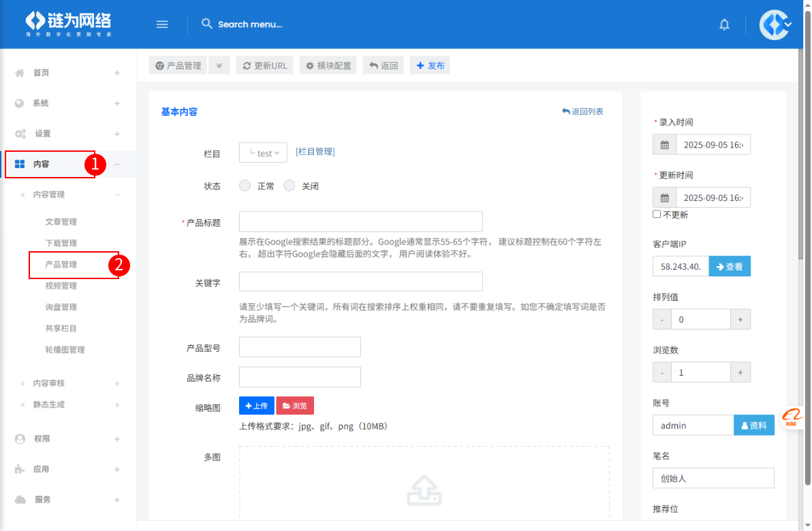Screen dimensions: 812x531
Task: Open 询盘管理 in the sidebar
Action: (x=61, y=307)
